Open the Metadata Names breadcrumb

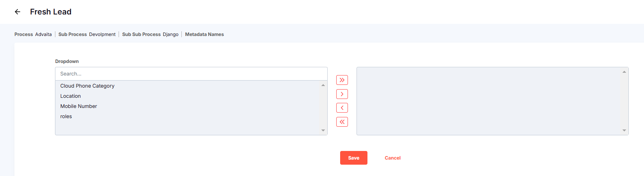204,34
